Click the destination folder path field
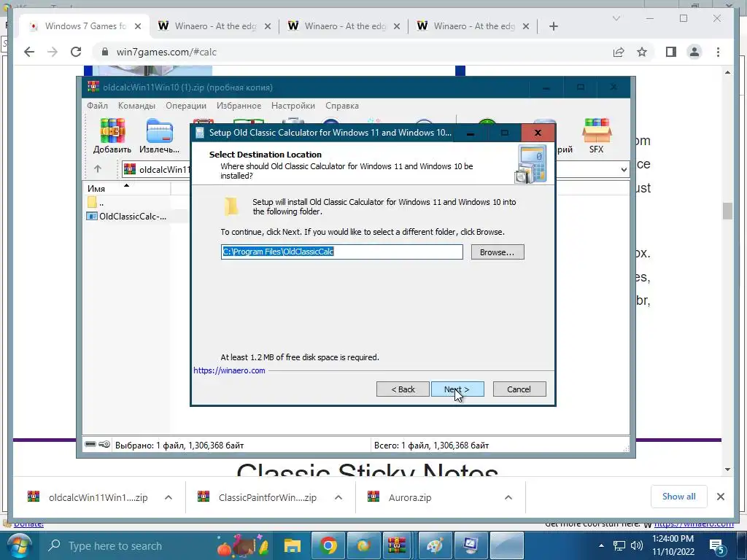Screen dimensions: 747x560 341,252
